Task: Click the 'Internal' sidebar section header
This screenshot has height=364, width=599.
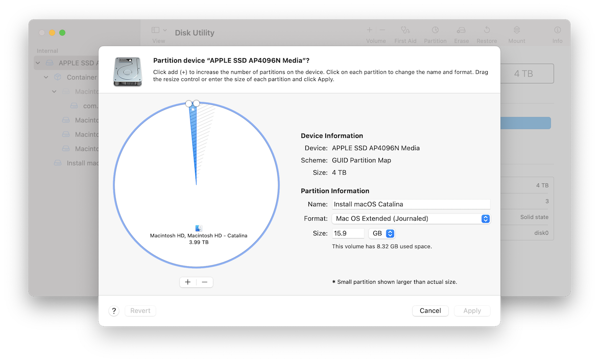Action: pyautogui.click(x=47, y=51)
